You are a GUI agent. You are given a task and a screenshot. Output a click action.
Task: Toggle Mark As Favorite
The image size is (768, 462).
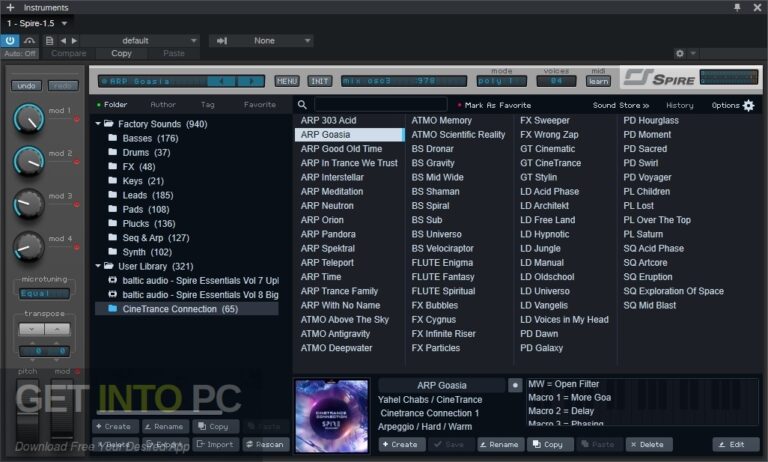click(494, 105)
